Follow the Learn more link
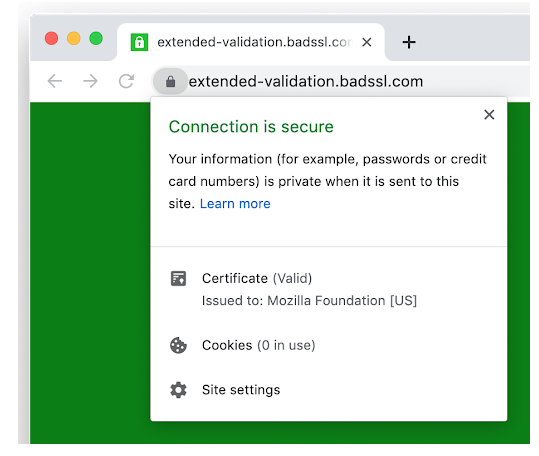Viewport: 539px width, 456px height. pyautogui.click(x=235, y=204)
